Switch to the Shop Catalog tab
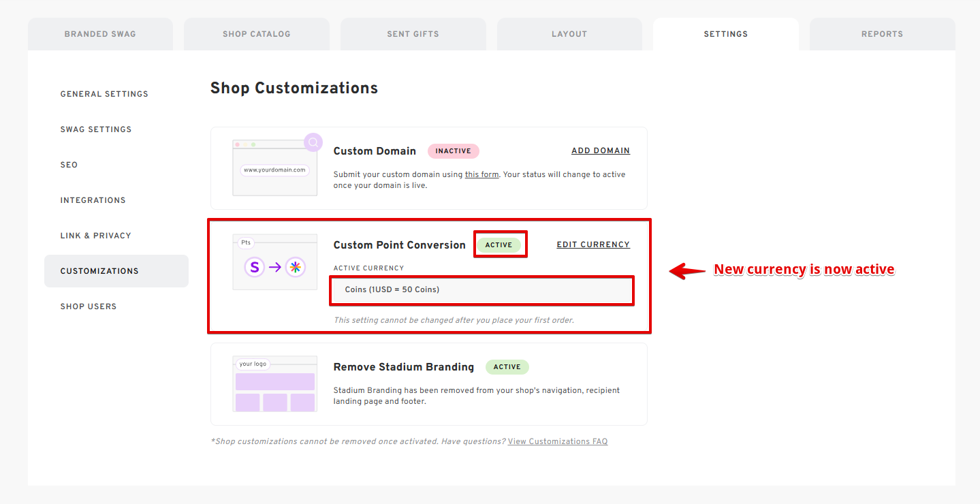The image size is (980, 504). pyautogui.click(x=257, y=34)
